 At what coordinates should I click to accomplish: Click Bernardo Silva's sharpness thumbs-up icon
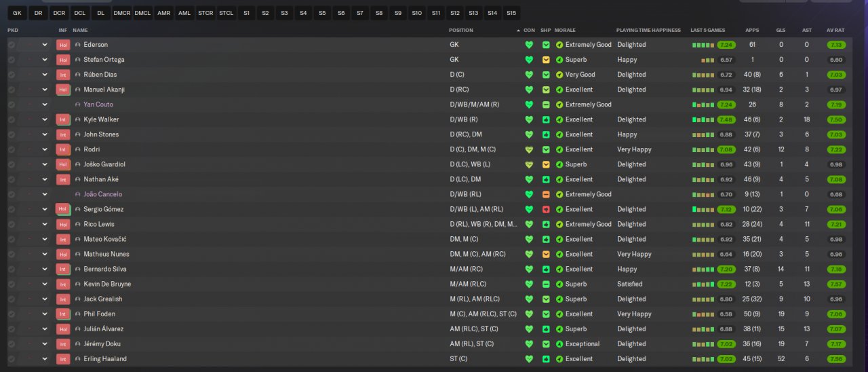(x=546, y=269)
